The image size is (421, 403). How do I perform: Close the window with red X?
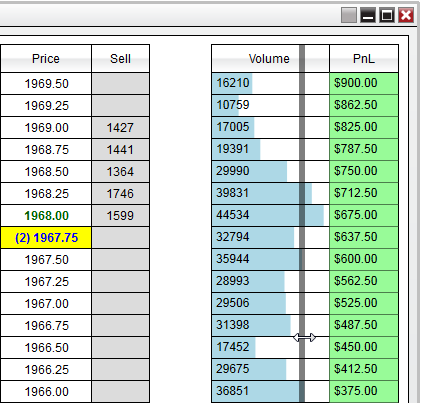coord(406,15)
